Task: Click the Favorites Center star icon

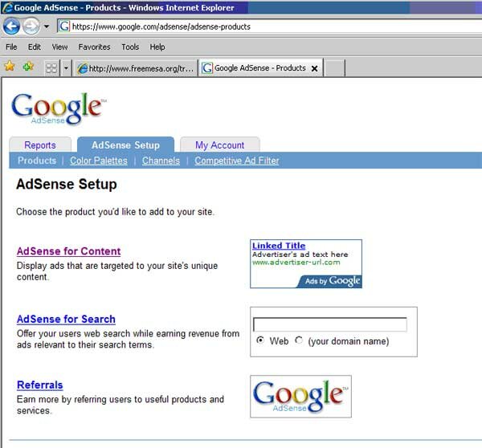Action: [10, 66]
